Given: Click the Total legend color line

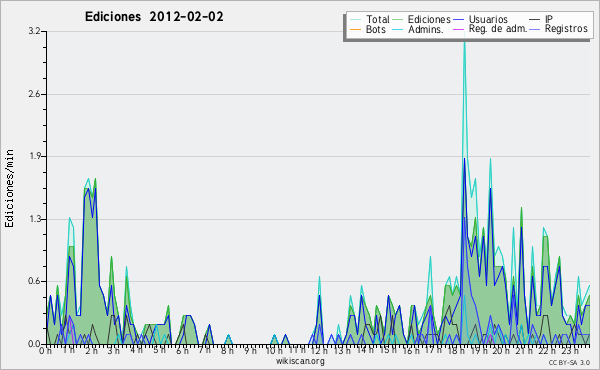Looking at the screenshot, I should (x=355, y=20).
